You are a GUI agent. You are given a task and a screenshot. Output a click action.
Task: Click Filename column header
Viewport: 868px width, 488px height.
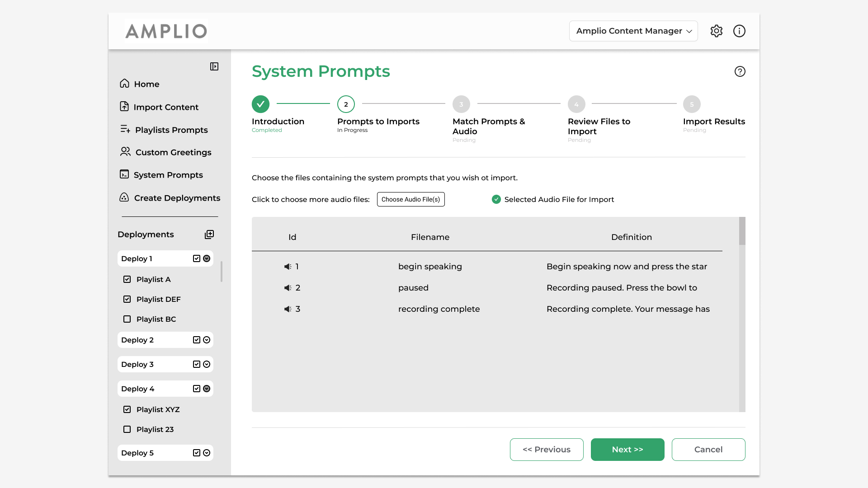[430, 237]
